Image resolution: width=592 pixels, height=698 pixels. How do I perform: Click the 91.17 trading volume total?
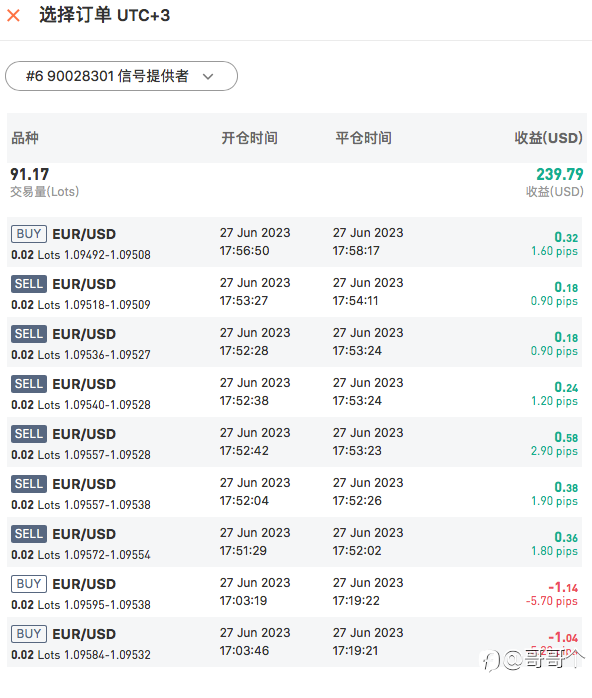tap(29, 174)
